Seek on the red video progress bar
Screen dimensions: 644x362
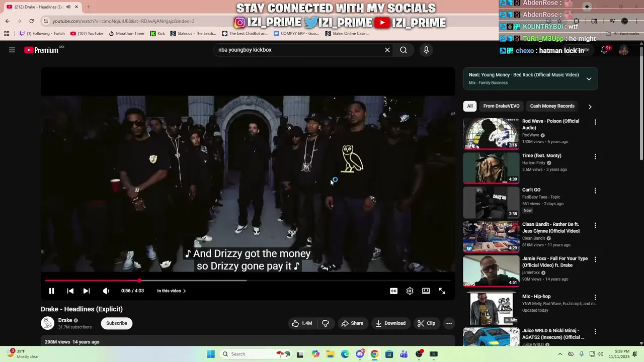[x=248, y=281]
